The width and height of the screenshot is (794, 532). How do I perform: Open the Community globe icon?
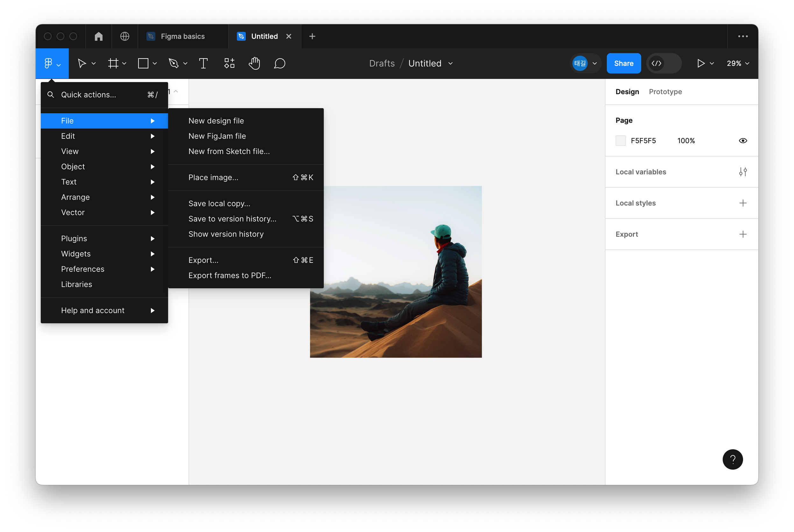[x=124, y=36]
